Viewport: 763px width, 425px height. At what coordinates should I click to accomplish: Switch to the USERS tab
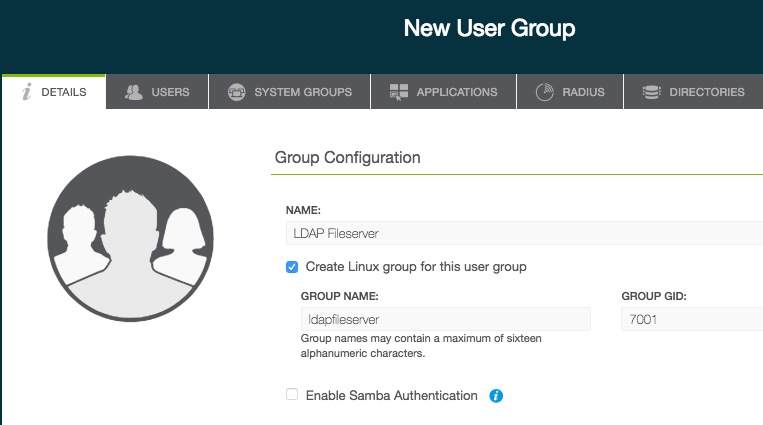pos(157,92)
